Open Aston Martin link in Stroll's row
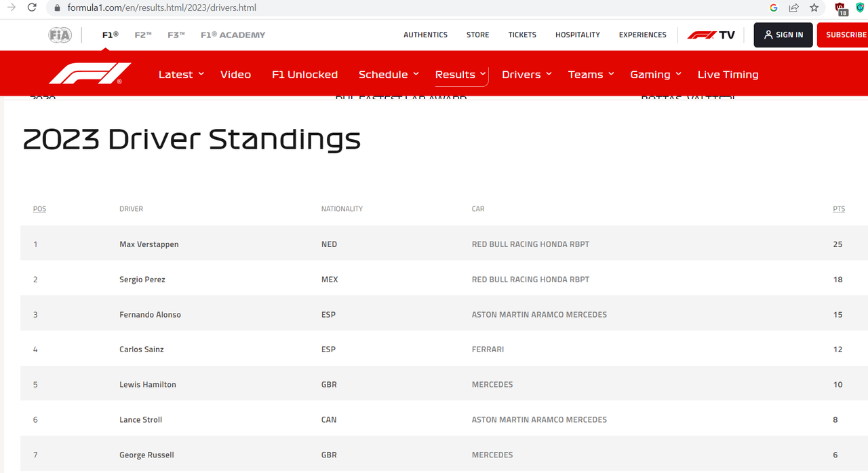Image resolution: width=868 pixels, height=473 pixels. click(x=539, y=420)
